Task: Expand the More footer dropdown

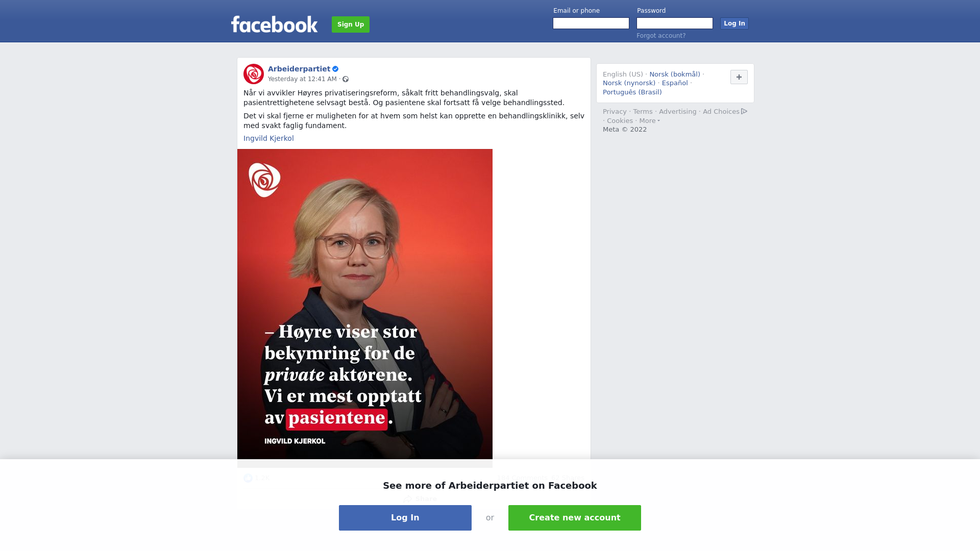Action: pyautogui.click(x=649, y=121)
